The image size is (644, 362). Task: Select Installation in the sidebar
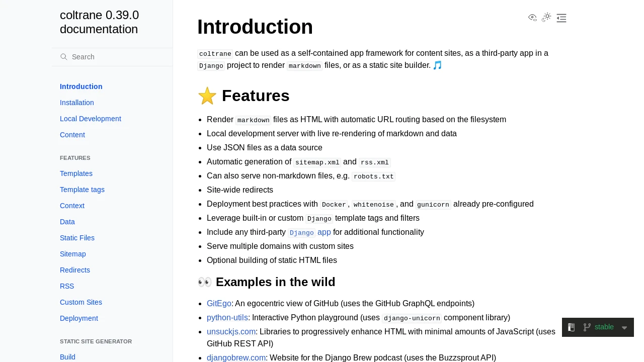[x=77, y=103]
